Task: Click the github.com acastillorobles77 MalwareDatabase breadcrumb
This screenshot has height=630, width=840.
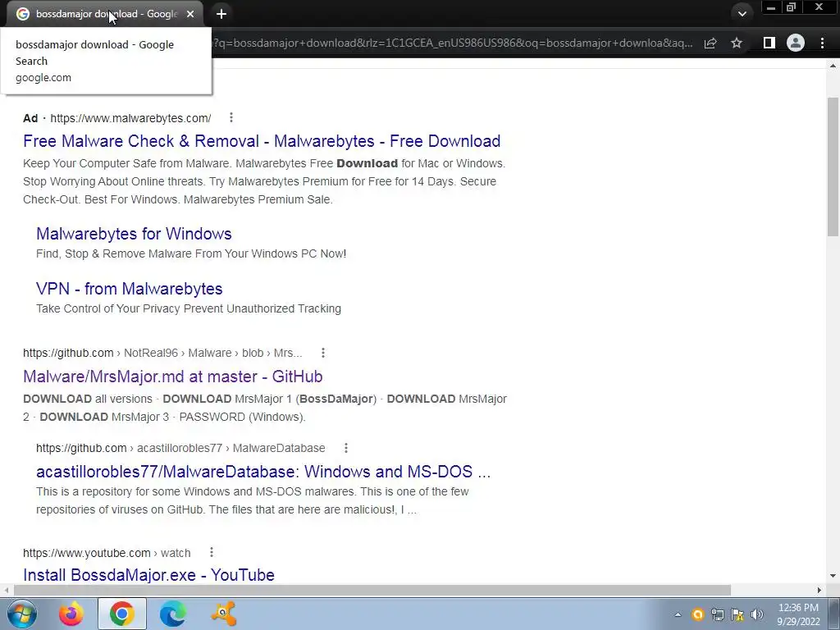Action: click(180, 448)
